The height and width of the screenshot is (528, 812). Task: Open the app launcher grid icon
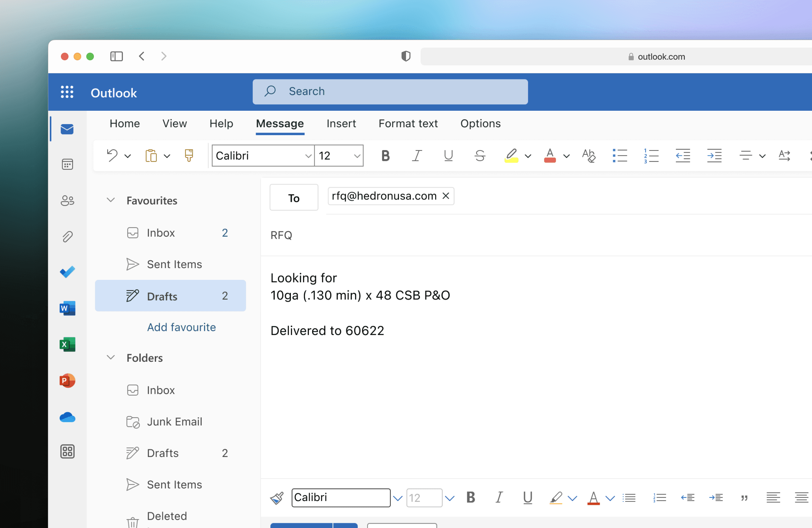tap(67, 92)
